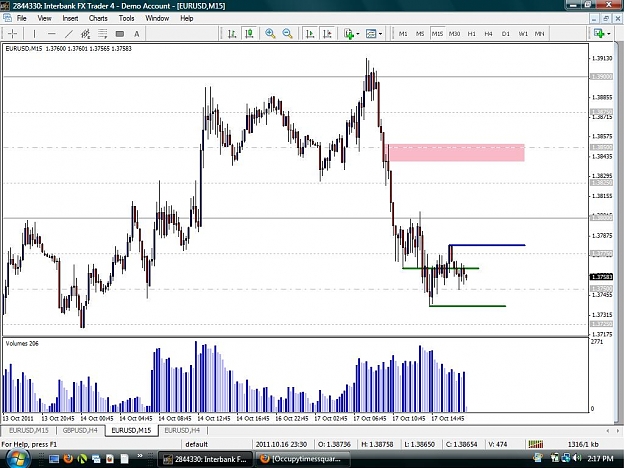Activate the Occupytimessquar Firefox taskbar button
Viewport: 625px width, 468px height.
(303, 459)
